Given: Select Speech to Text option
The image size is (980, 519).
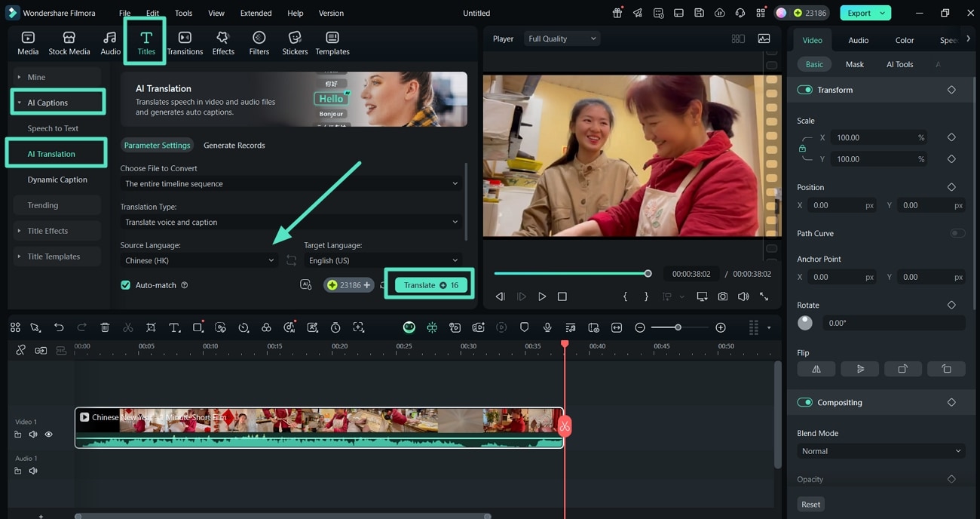Looking at the screenshot, I should tap(53, 128).
